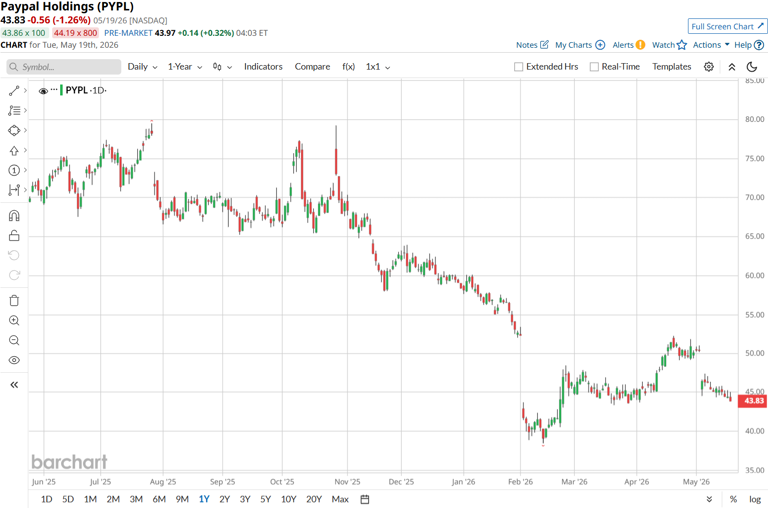
Task: Toggle percent scale button
Action: 733,499
